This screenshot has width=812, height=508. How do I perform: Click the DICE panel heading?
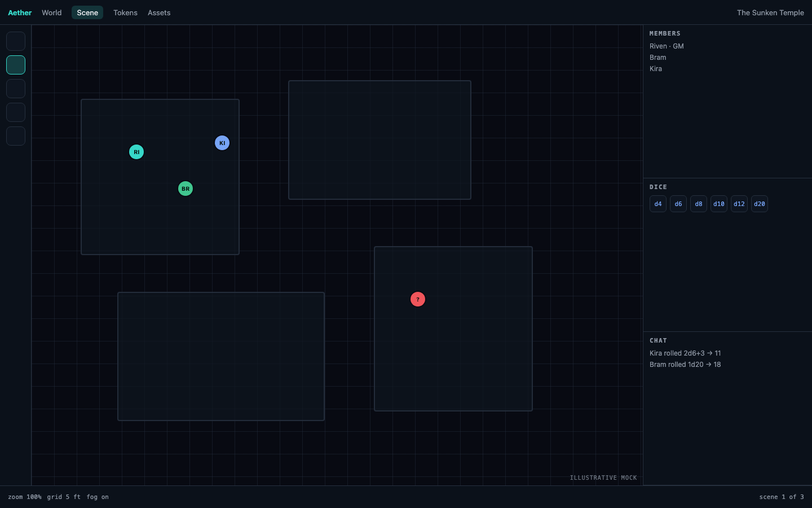pos(658,187)
